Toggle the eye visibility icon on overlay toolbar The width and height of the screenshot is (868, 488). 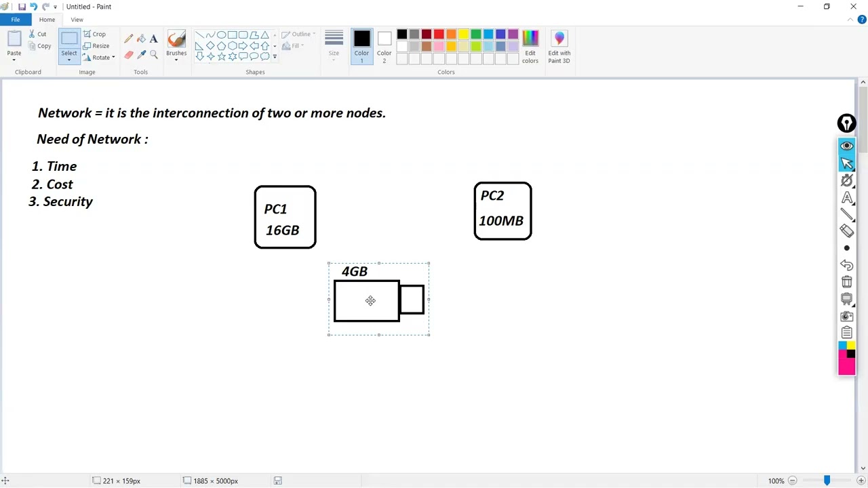point(846,146)
